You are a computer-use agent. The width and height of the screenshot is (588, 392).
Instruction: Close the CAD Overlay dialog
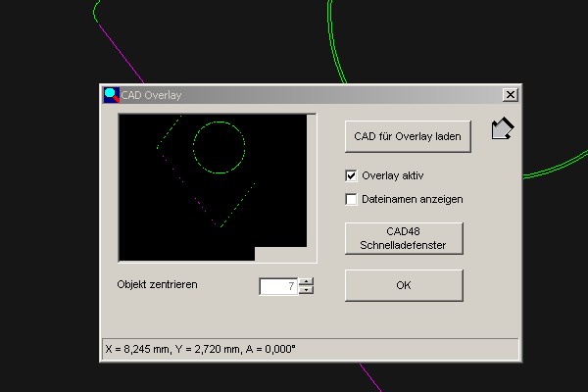click(510, 95)
